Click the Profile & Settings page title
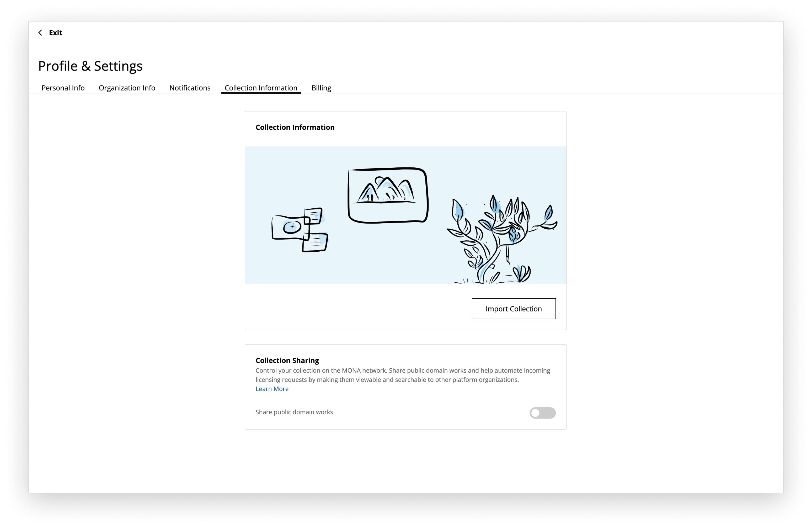 pos(90,66)
